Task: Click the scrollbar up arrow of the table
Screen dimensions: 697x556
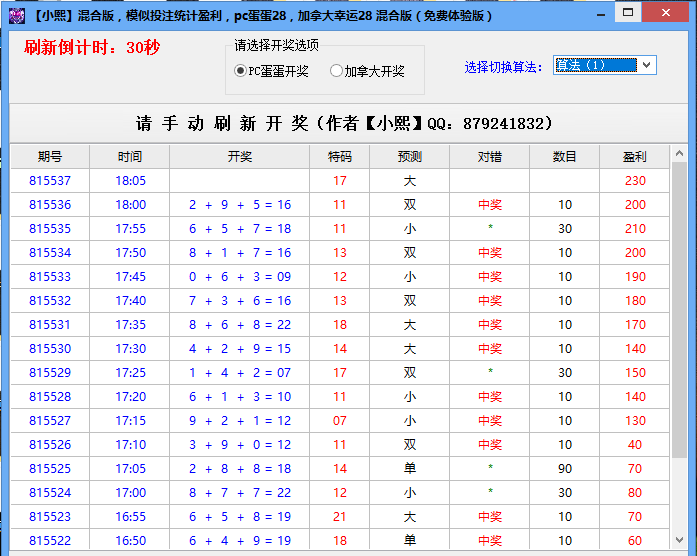Action: pos(679,154)
